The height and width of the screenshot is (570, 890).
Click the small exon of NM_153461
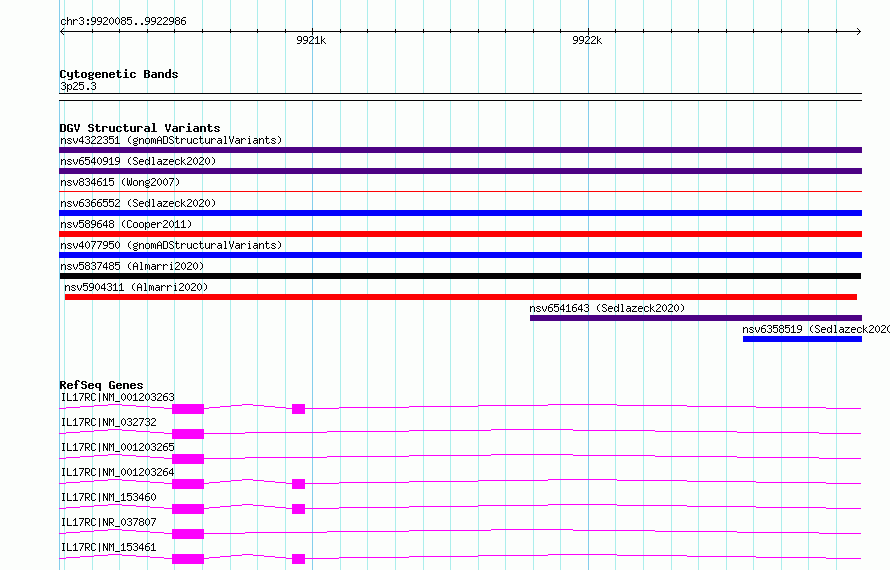(299, 559)
